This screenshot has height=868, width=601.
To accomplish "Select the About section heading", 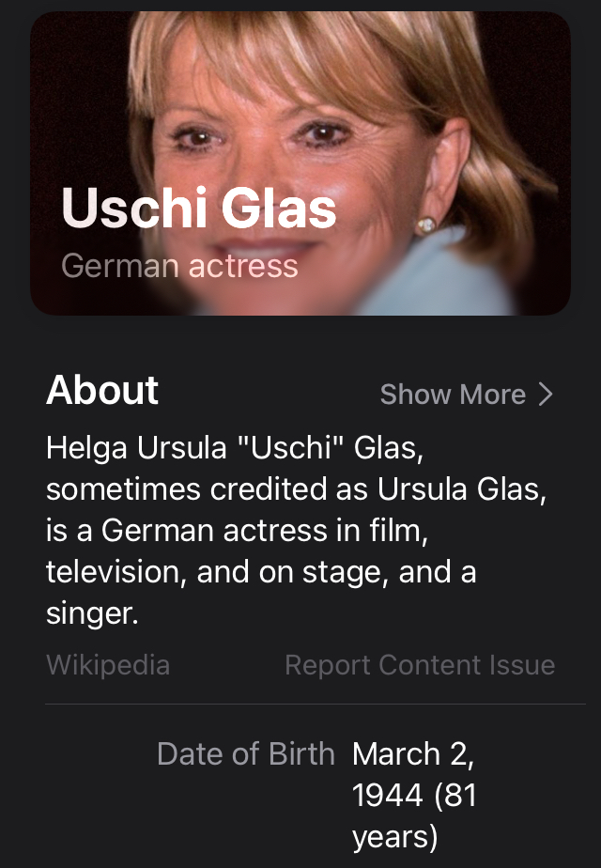I will point(102,390).
